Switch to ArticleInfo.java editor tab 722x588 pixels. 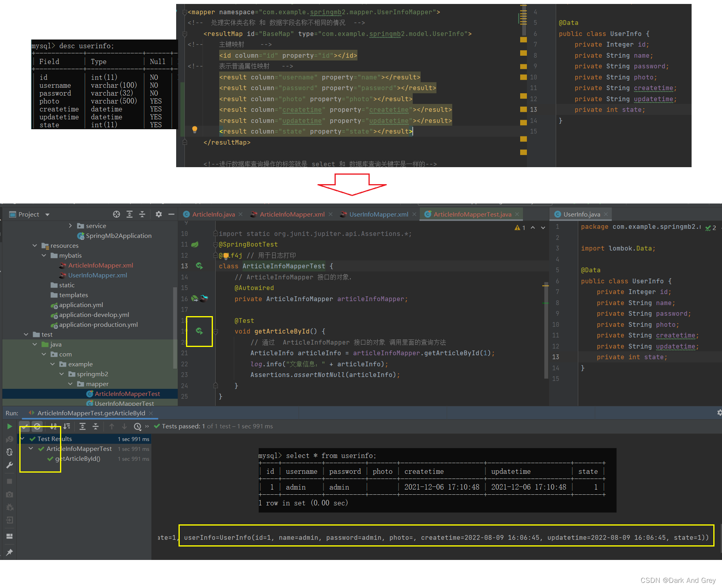coord(213,215)
